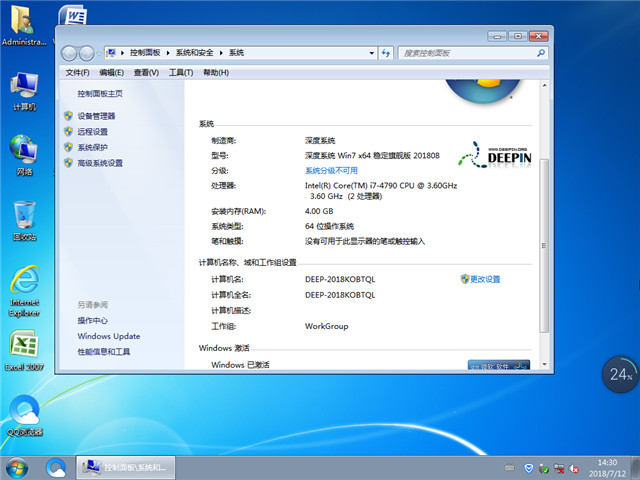Click the computer icon in address bar
The image size is (640, 480).
coord(111,53)
